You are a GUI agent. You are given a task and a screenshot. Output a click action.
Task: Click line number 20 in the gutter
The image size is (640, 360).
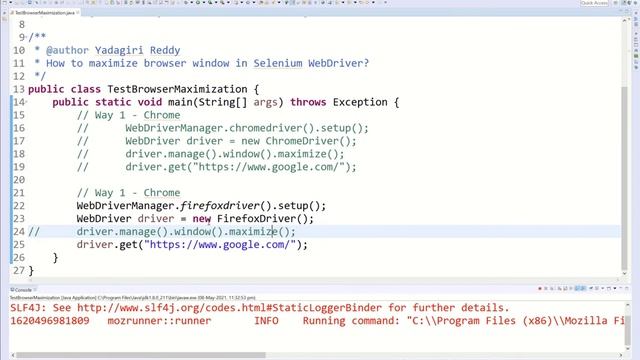coord(19,180)
